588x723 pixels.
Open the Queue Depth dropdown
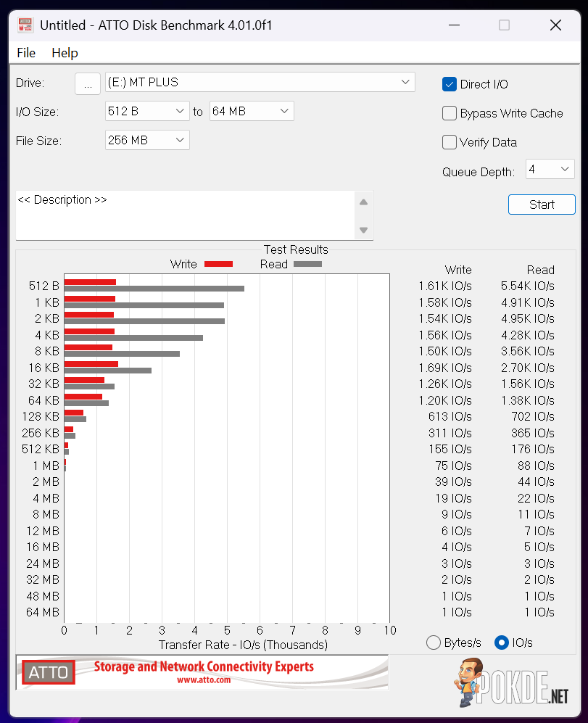click(550, 169)
